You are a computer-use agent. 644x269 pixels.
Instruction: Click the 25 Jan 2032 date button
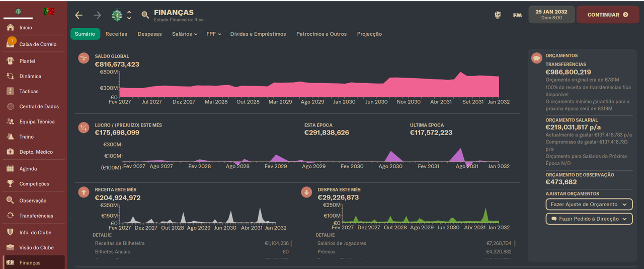coord(551,15)
